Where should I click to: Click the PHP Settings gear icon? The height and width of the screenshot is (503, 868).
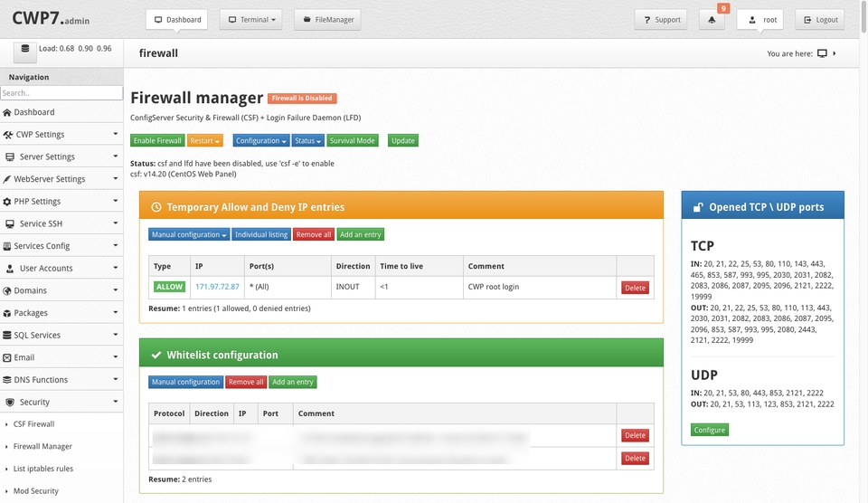[x=6, y=202]
